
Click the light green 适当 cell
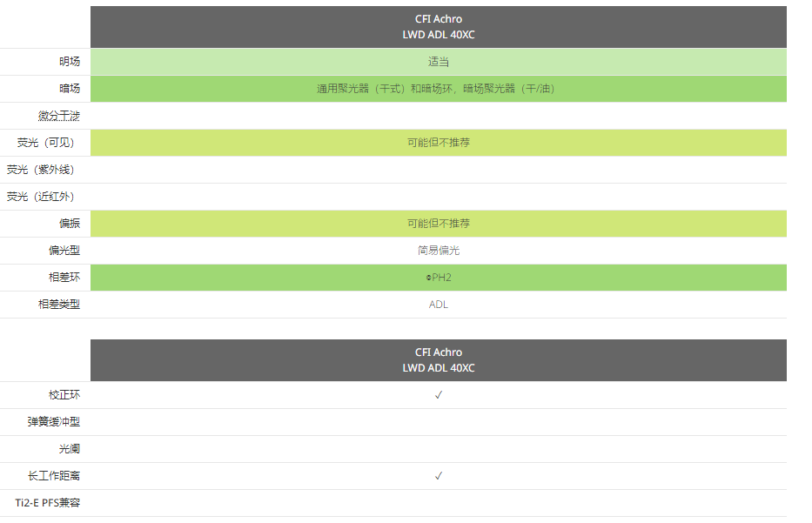(438, 62)
